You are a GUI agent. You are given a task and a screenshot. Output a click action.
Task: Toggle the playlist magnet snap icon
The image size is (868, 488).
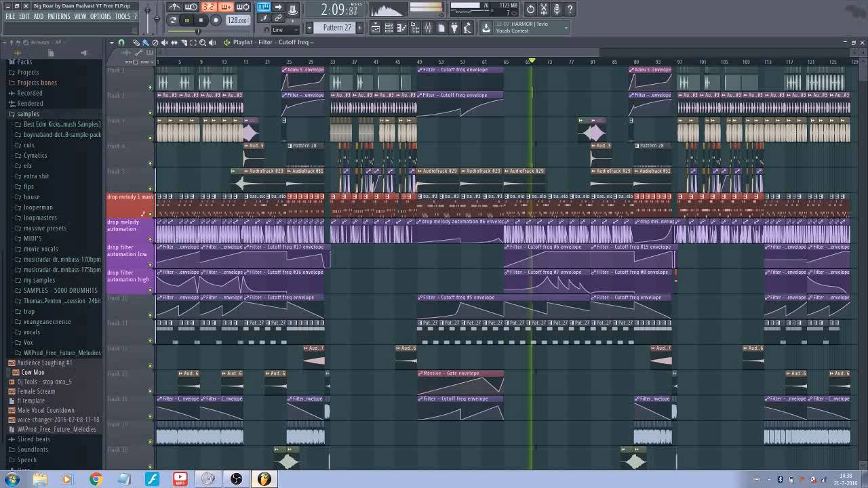121,42
